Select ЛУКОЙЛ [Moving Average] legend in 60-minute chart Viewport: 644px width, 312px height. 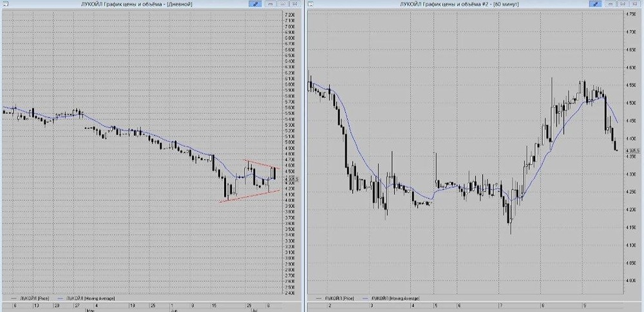point(395,298)
